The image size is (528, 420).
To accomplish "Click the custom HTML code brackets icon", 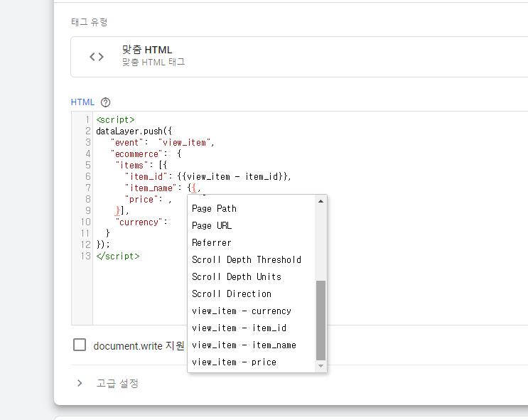I will tap(97, 57).
